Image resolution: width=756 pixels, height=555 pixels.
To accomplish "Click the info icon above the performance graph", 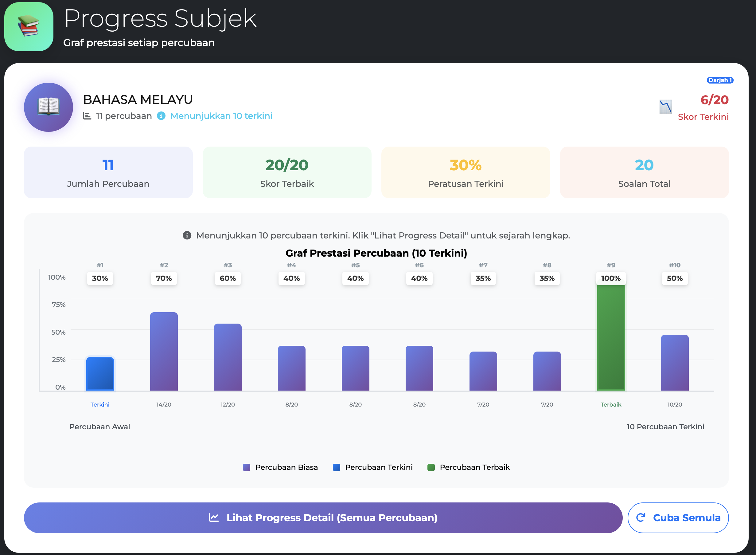I will pos(187,235).
